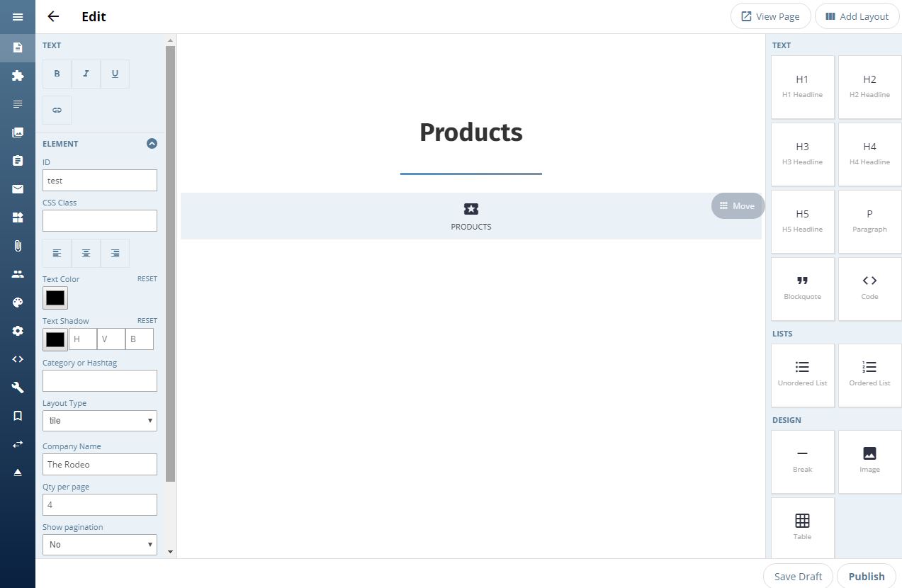This screenshot has height=588, width=902.
Task: Open the Show pagination dropdown
Action: tap(99, 545)
